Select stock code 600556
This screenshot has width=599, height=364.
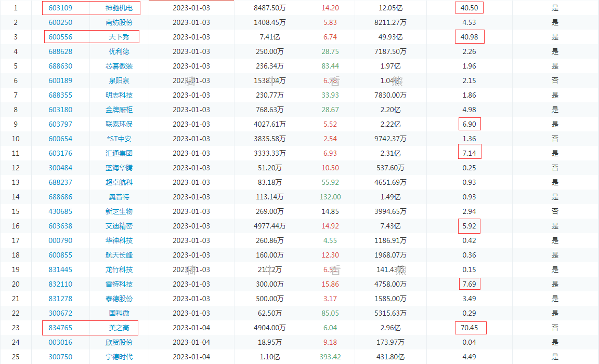point(60,37)
